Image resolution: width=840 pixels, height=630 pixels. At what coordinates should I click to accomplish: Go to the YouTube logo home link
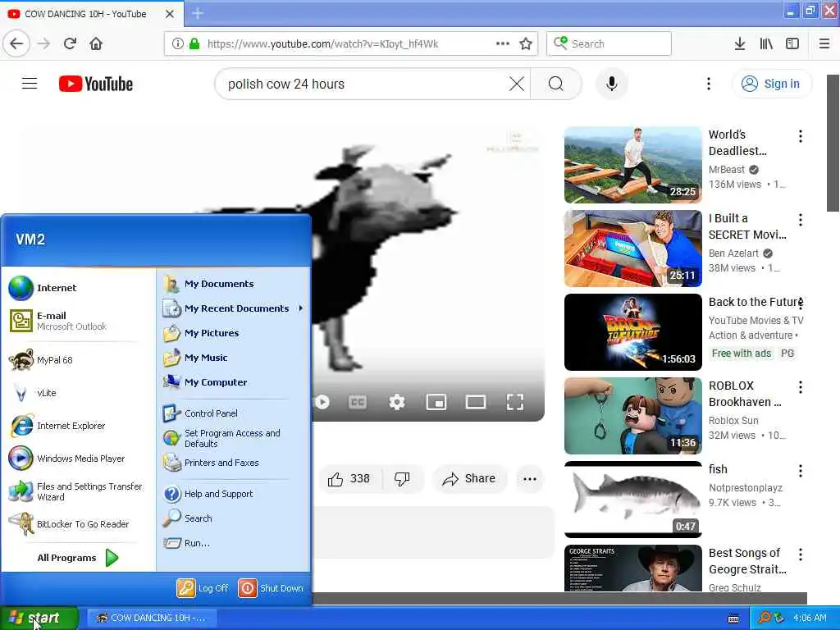pos(96,84)
